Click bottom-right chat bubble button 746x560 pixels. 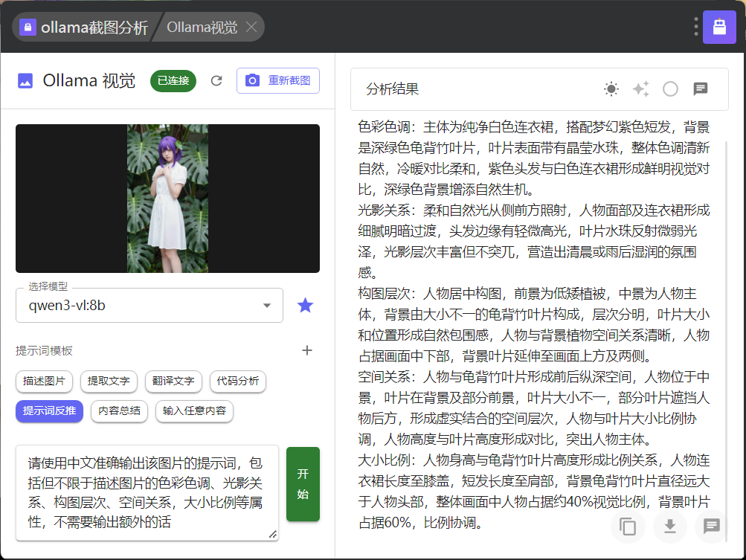pyautogui.click(x=711, y=527)
